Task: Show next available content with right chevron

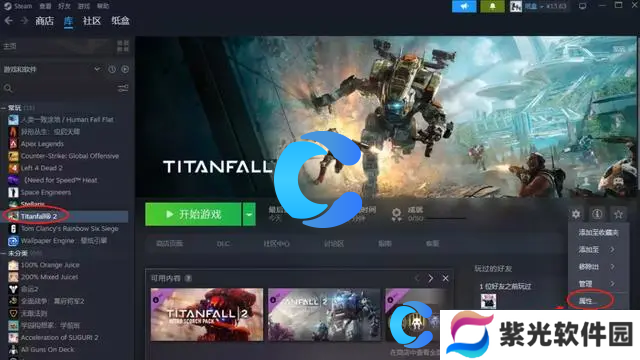Action: pos(430,278)
